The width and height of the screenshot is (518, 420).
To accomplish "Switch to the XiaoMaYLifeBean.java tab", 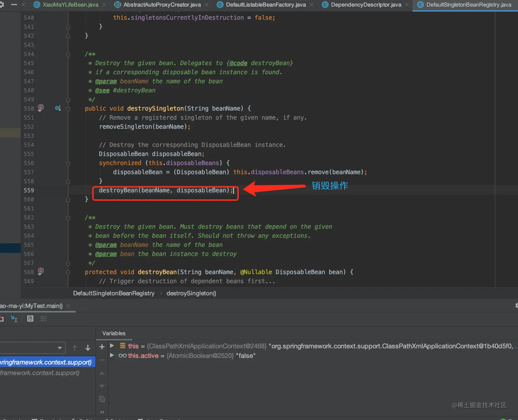I will (70, 5).
